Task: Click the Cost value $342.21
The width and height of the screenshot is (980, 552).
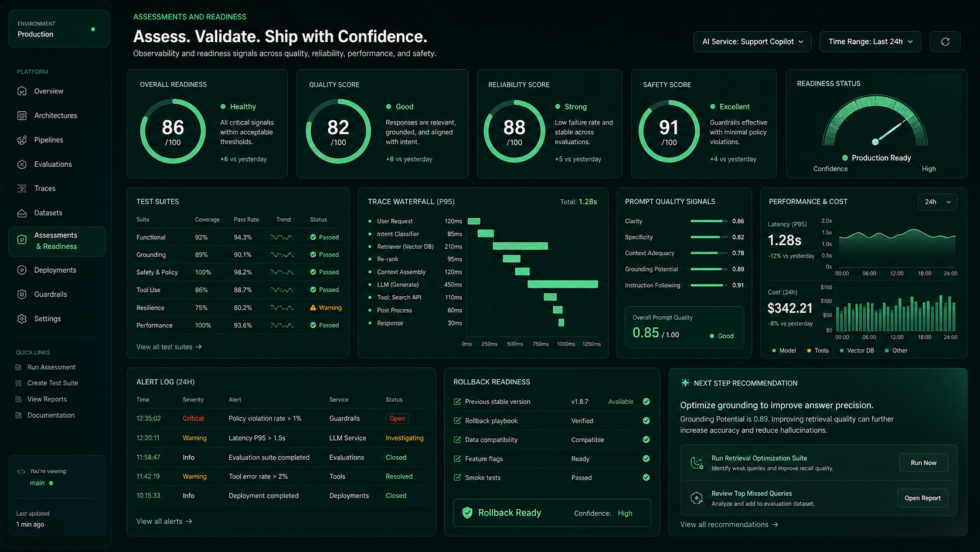Action: click(790, 308)
